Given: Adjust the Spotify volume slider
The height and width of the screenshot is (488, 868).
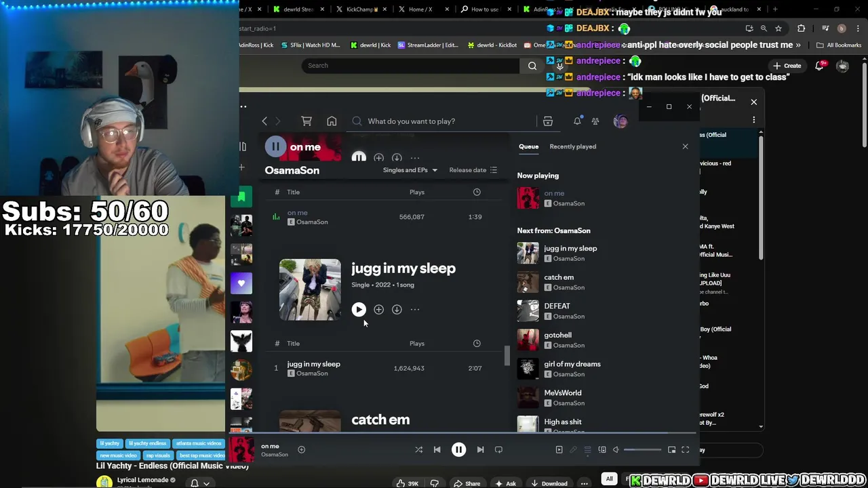Looking at the screenshot, I should 642,449.
